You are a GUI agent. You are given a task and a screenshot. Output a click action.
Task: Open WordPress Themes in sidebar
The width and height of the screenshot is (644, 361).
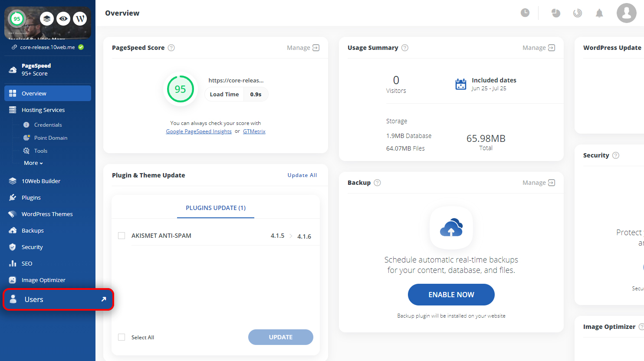(x=48, y=214)
